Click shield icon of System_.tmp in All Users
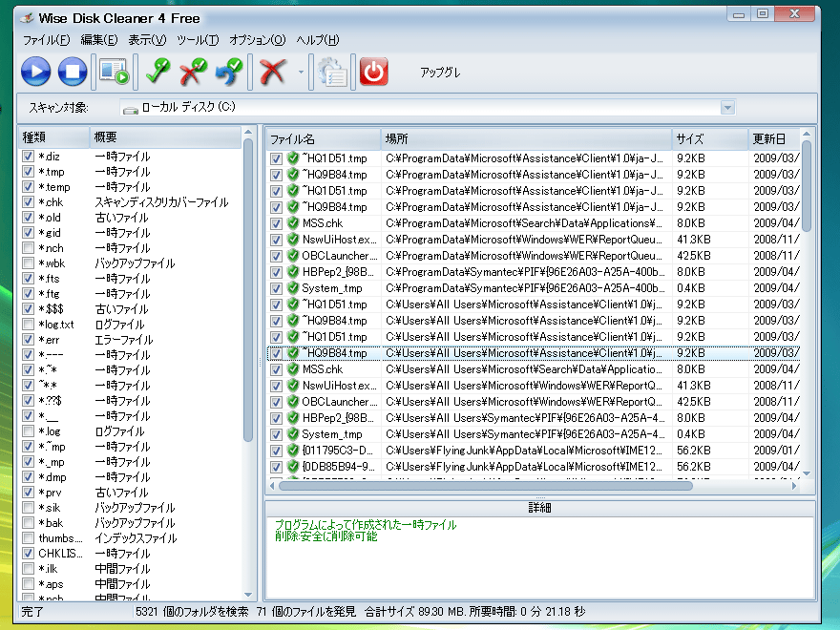Screen dimensions: 840x630 point(292,434)
